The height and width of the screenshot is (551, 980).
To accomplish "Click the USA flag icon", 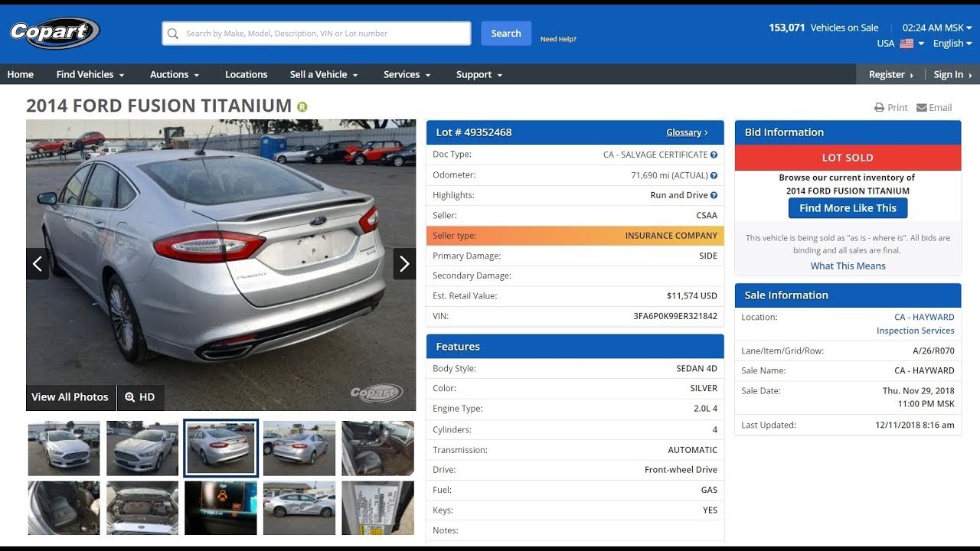I will pyautogui.click(x=906, y=44).
